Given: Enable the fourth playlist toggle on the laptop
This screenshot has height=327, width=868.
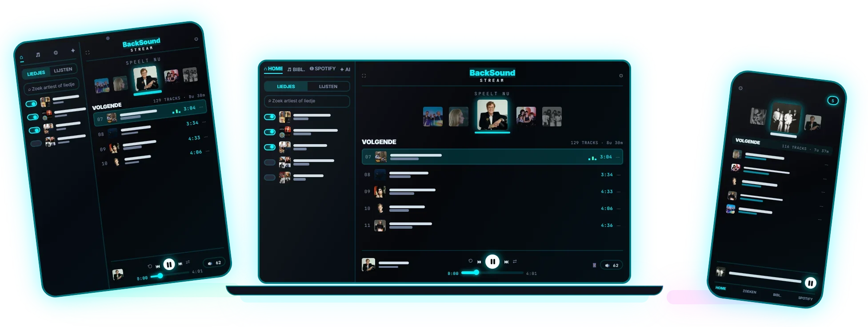Looking at the screenshot, I should pos(270,162).
